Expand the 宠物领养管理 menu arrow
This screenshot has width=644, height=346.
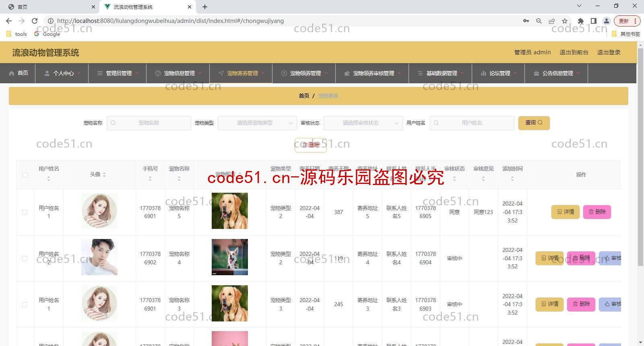tap(326, 73)
